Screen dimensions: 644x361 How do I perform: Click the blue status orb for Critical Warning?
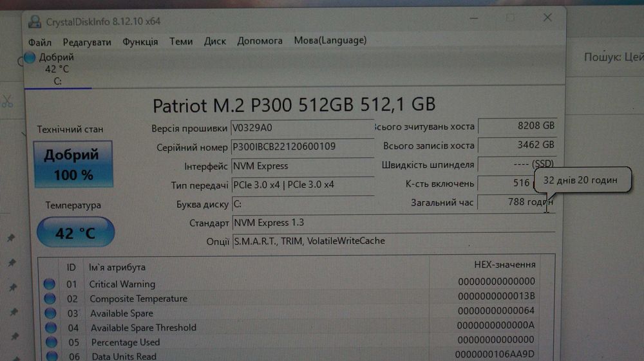[50, 284]
